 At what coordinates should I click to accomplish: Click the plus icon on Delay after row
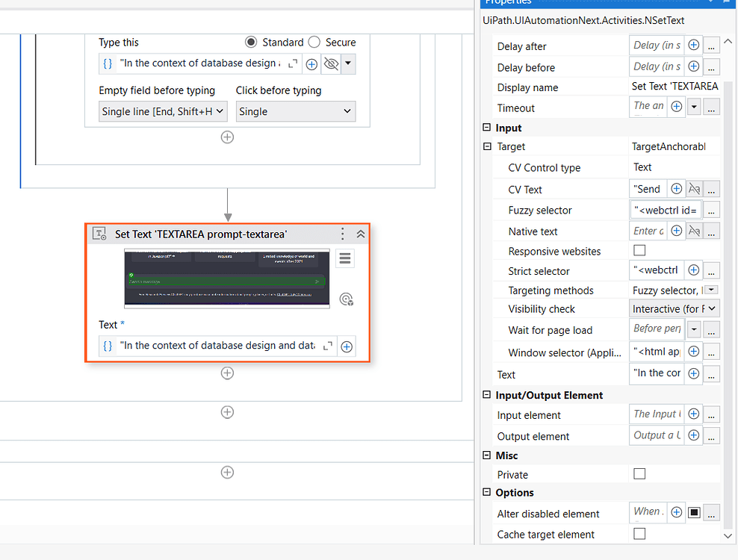(693, 45)
